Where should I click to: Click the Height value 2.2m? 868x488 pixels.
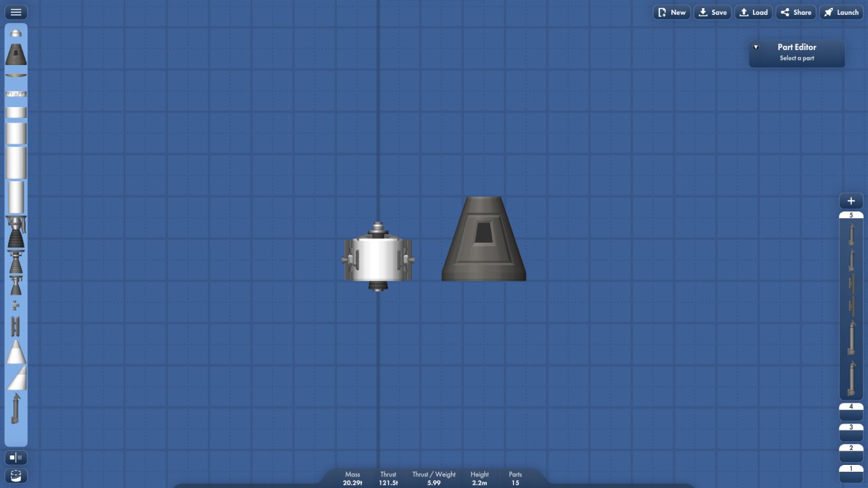(x=479, y=483)
